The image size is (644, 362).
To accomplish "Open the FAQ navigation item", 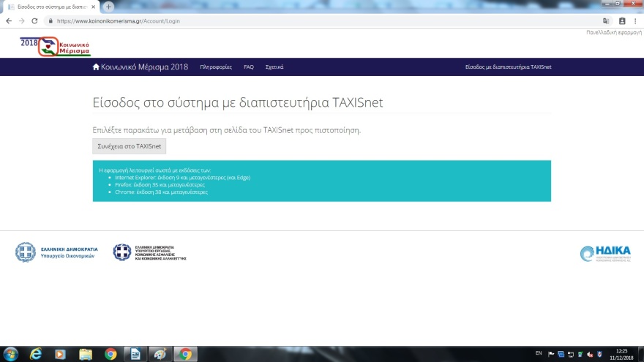I will point(249,67).
